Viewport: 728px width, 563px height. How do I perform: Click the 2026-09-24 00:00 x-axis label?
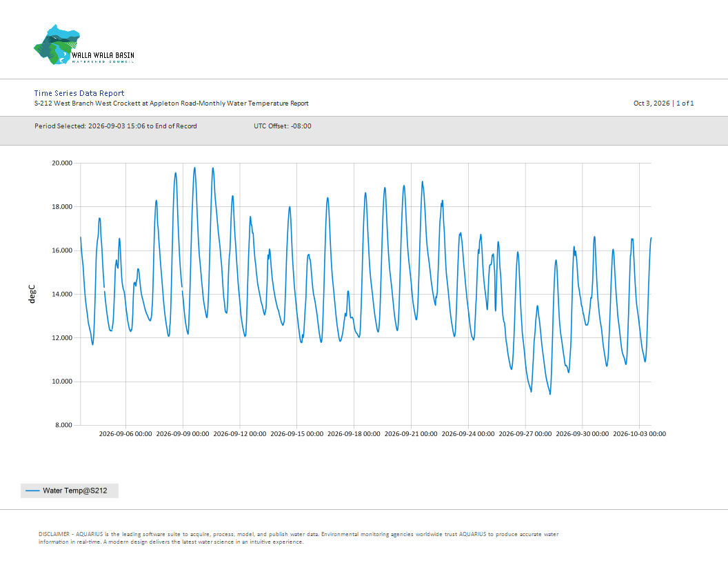(468, 434)
